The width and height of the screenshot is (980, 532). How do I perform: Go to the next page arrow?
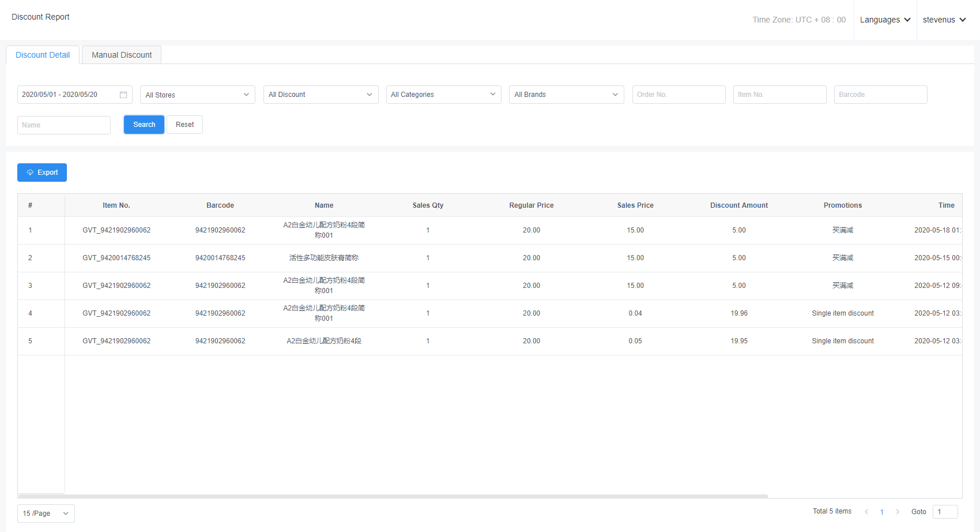(x=898, y=512)
